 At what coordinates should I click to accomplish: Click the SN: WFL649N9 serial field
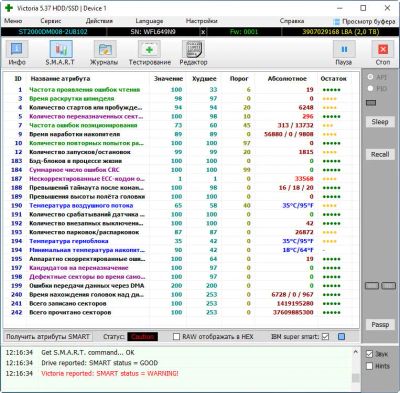[x=153, y=32]
